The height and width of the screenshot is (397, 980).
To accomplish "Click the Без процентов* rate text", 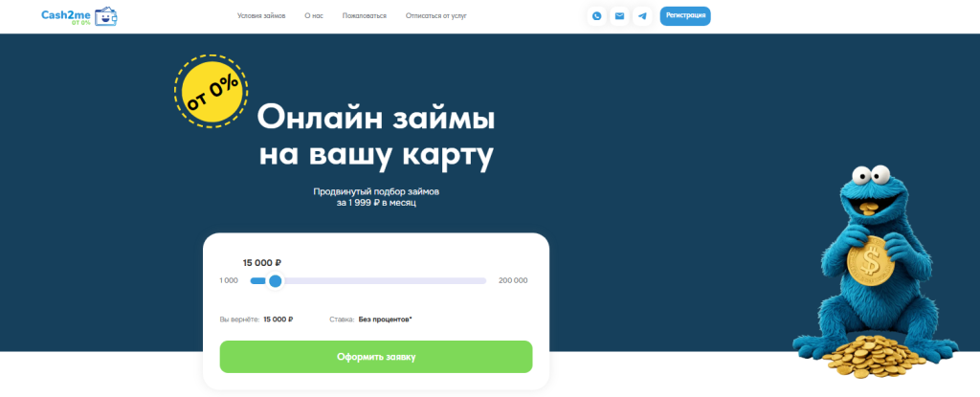I will click(385, 320).
